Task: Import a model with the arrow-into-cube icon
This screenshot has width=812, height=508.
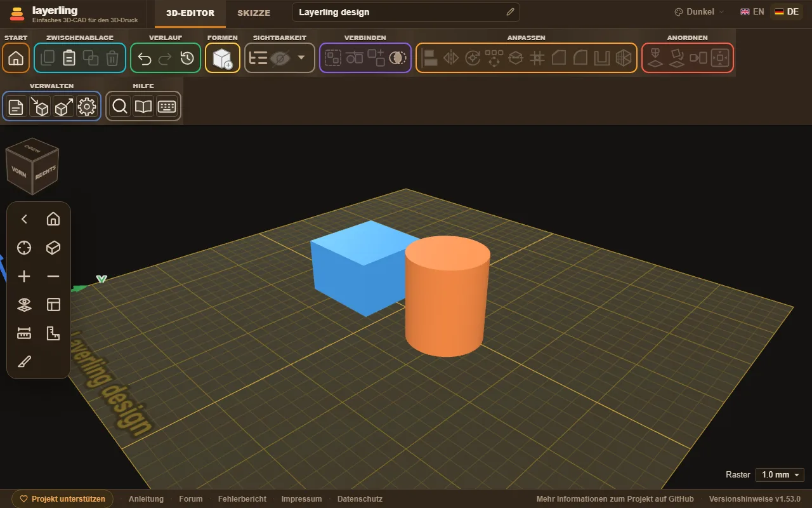Action: [40, 107]
